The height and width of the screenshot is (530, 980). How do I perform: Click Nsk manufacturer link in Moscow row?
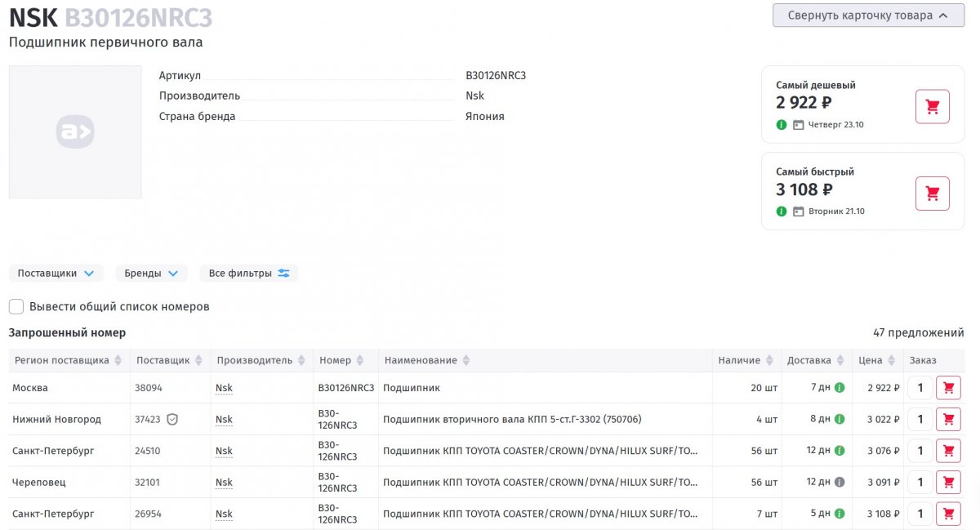(224, 388)
